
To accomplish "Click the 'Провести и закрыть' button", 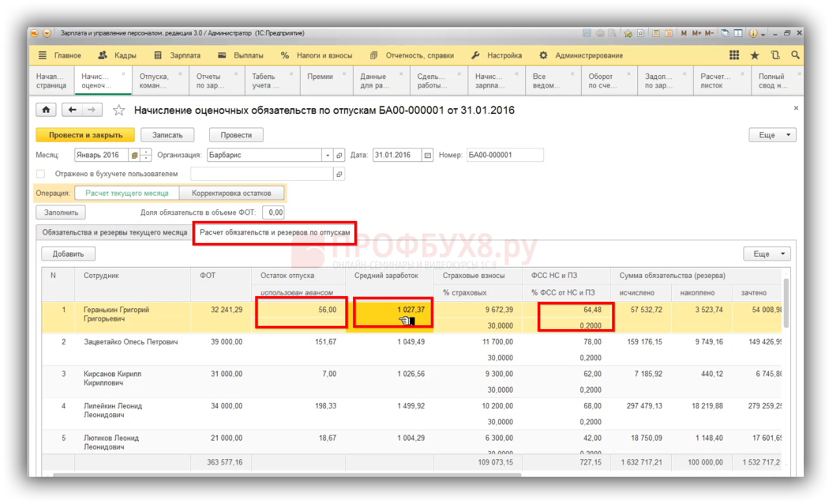I will 85,135.
